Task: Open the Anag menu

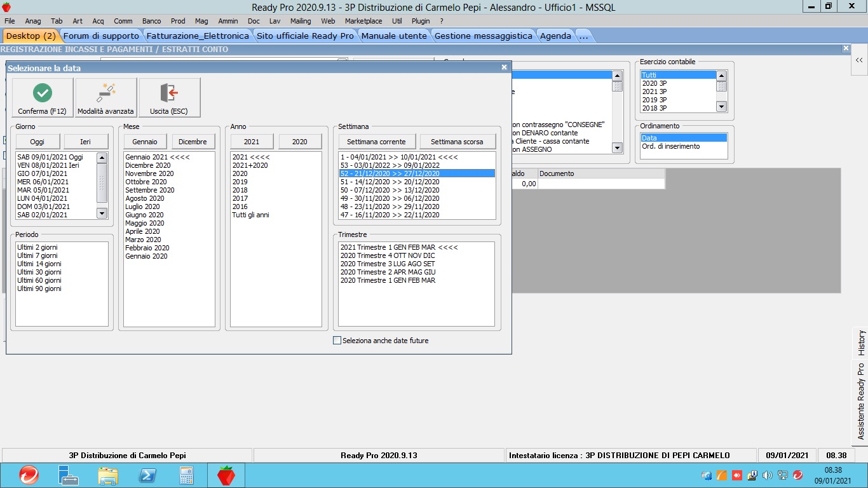Action: [x=33, y=21]
